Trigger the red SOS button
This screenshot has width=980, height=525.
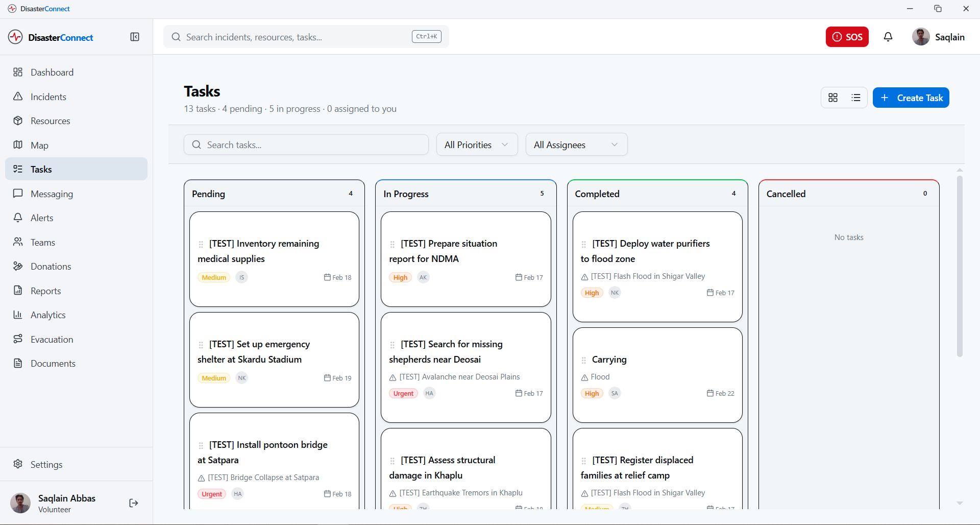(847, 37)
